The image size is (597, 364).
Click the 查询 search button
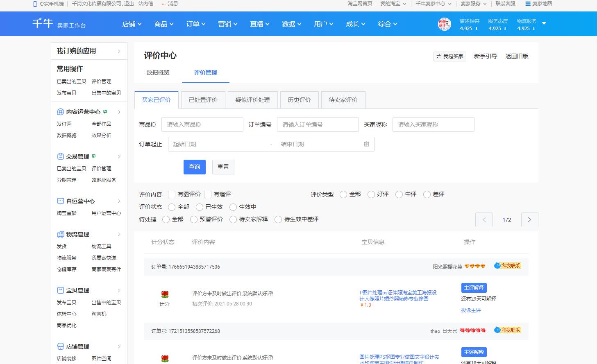(195, 167)
